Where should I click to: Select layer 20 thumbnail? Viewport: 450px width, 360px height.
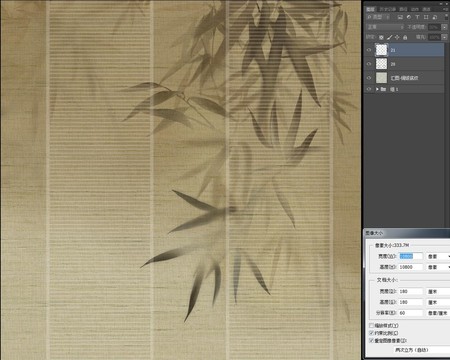coord(381,64)
